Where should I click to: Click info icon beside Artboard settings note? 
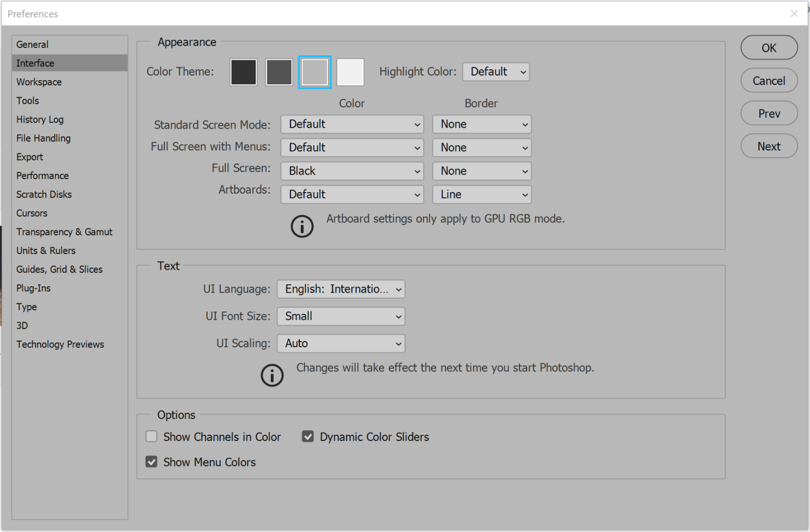coord(302,226)
